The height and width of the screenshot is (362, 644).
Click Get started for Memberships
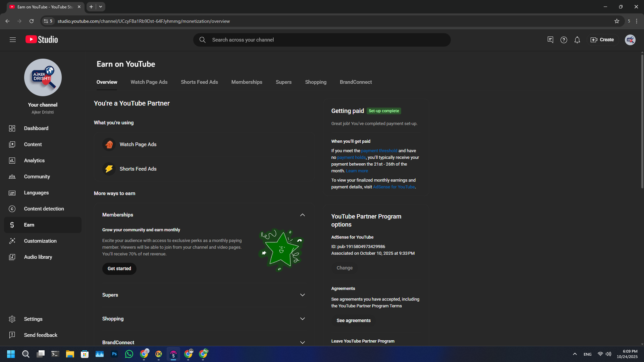click(x=119, y=269)
